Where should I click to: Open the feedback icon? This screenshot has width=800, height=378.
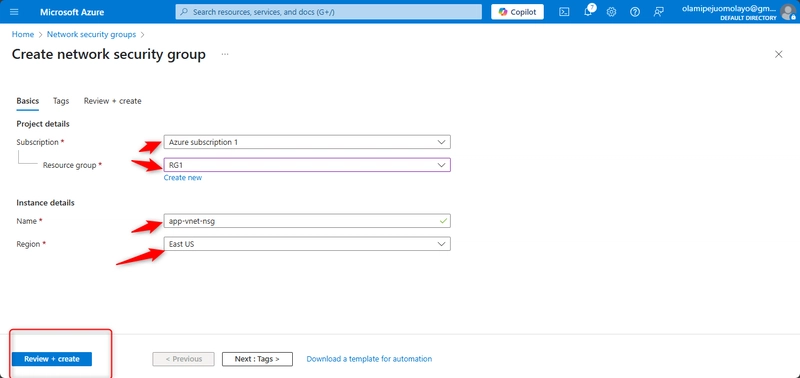(x=658, y=12)
